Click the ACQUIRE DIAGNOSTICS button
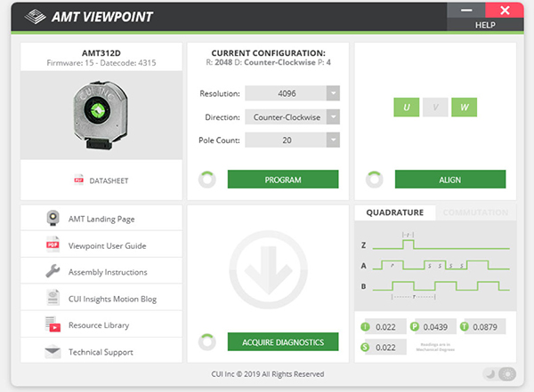The image size is (534, 392). [283, 341]
